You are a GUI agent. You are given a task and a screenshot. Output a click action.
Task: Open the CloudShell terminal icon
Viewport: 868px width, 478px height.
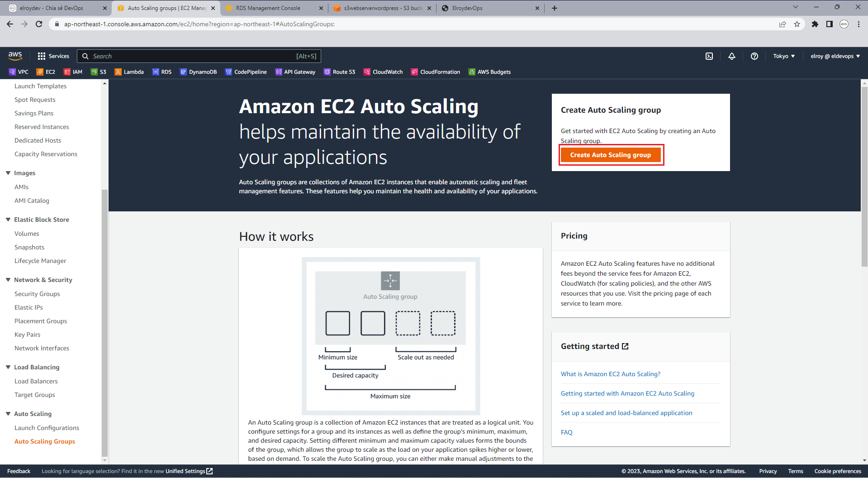709,56
